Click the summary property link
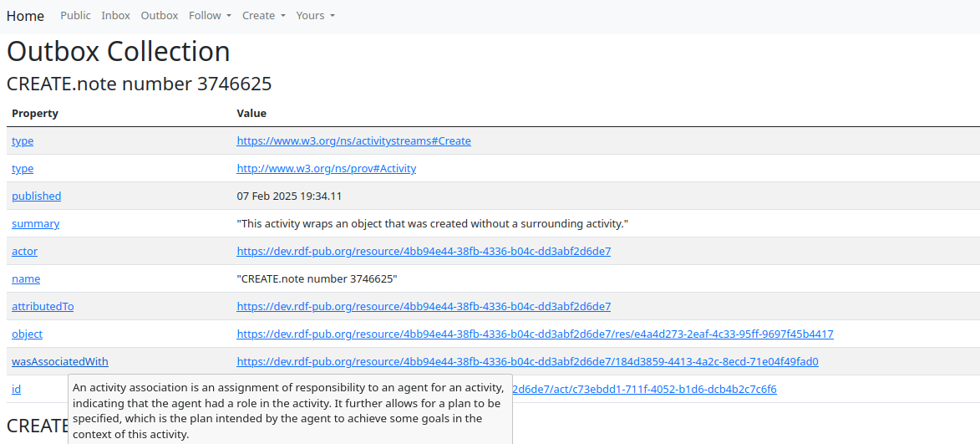980x444 pixels. point(35,224)
